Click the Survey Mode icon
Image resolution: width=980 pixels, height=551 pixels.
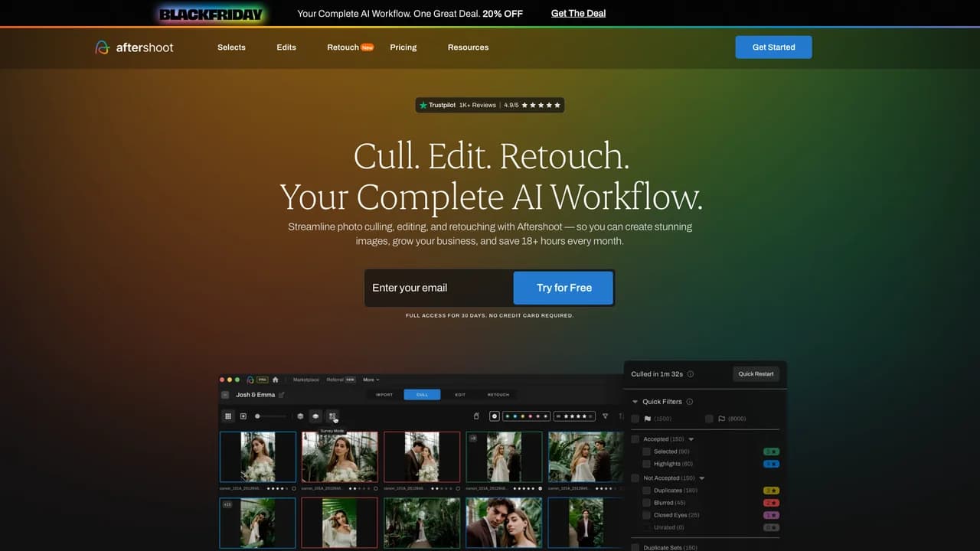point(332,416)
